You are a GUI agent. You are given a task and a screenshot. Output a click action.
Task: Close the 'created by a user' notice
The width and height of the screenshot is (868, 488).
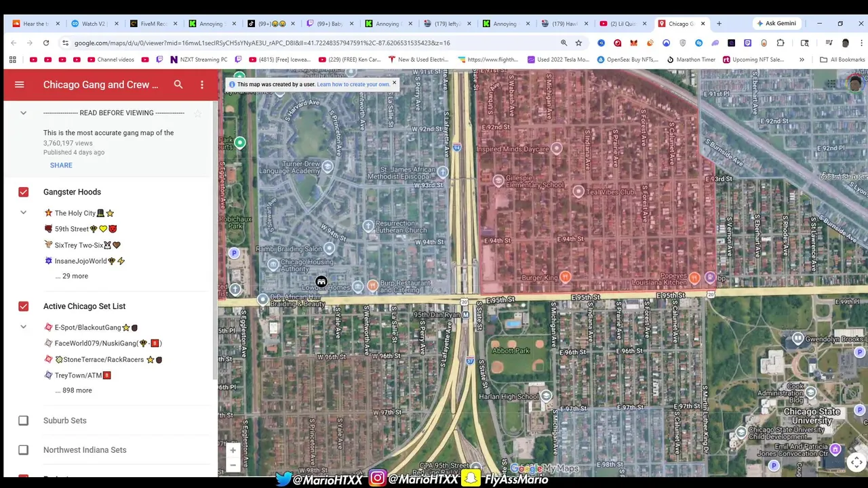(394, 83)
